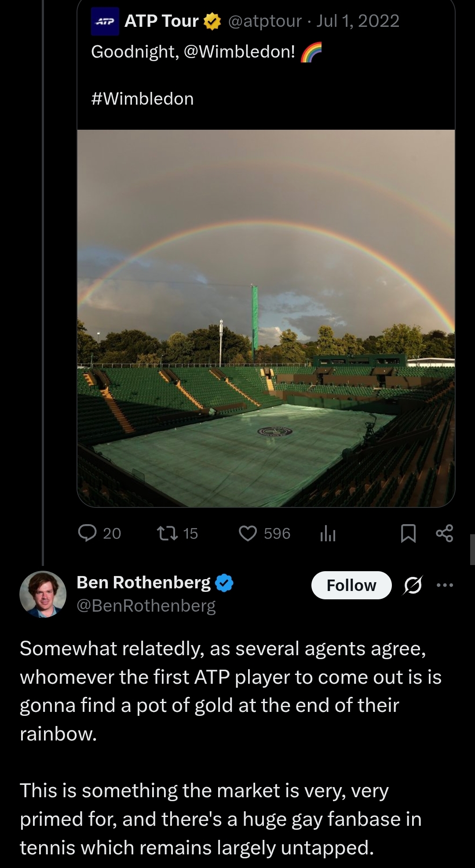Open the #Wimbledon hashtag
This screenshot has width=475, height=868.
tap(142, 99)
